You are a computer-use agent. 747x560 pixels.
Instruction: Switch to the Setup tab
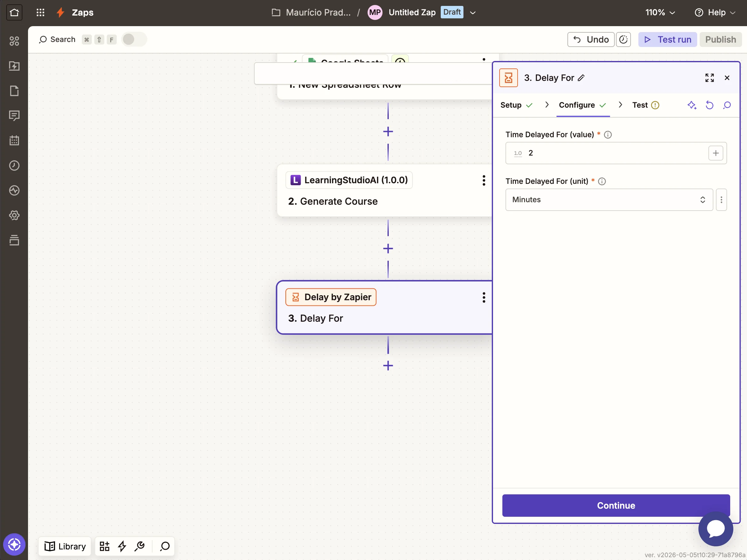(516, 105)
